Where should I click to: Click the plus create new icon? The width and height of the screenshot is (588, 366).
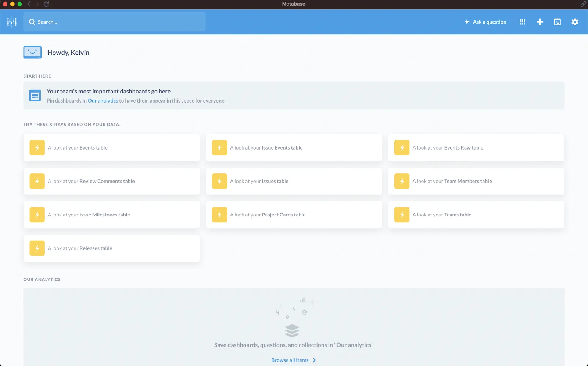tap(540, 22)
